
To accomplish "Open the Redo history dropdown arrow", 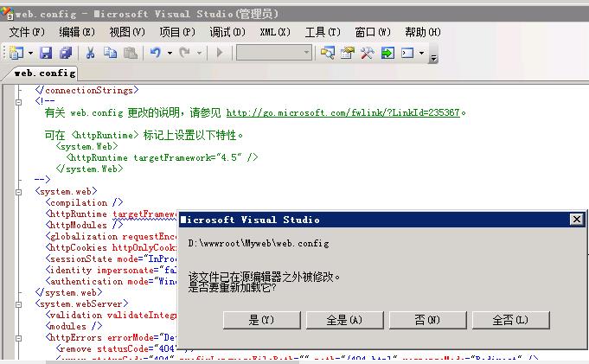I will (x=200, y=53).
